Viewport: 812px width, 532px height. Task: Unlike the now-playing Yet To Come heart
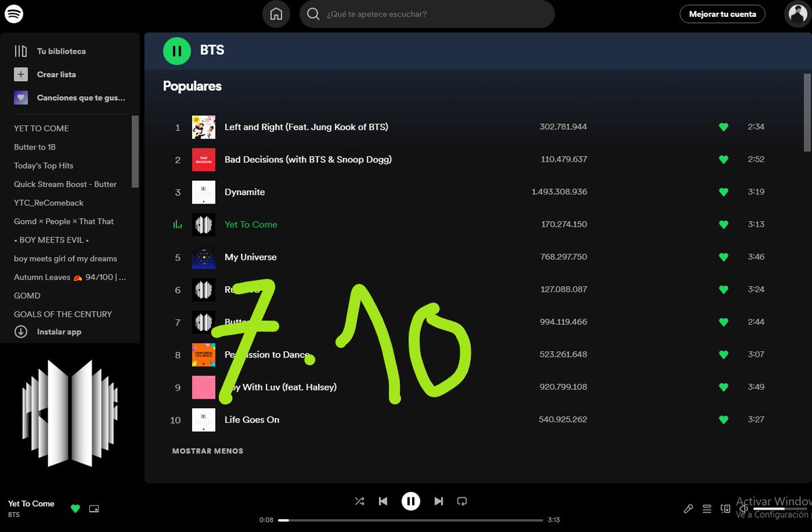(75, 509)
